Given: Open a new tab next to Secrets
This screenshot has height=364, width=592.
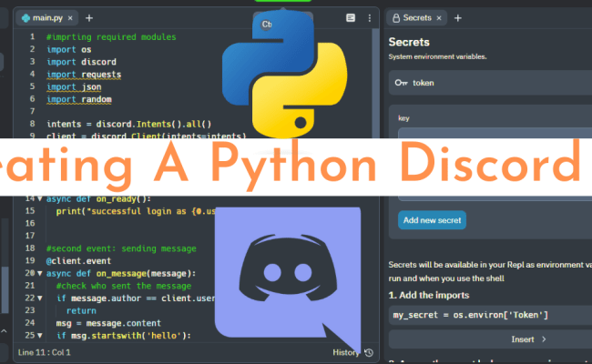Looking at the screenshot, I should click(x=457, y=17).
